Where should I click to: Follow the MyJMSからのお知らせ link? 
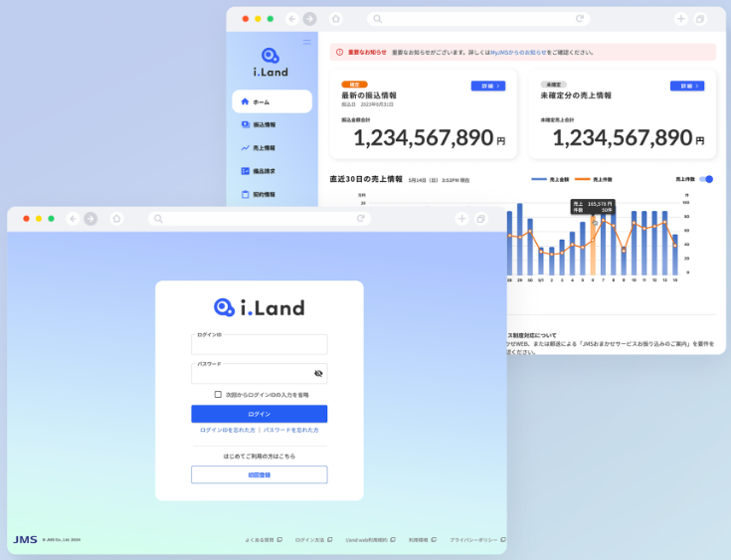pos(518,53)
